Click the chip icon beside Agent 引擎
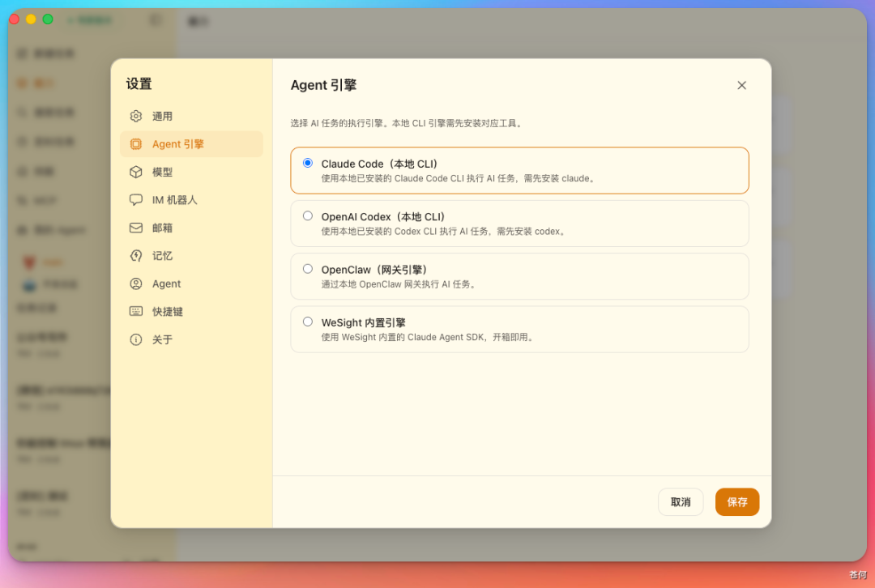The image size is (875, 588). [135, 143]
